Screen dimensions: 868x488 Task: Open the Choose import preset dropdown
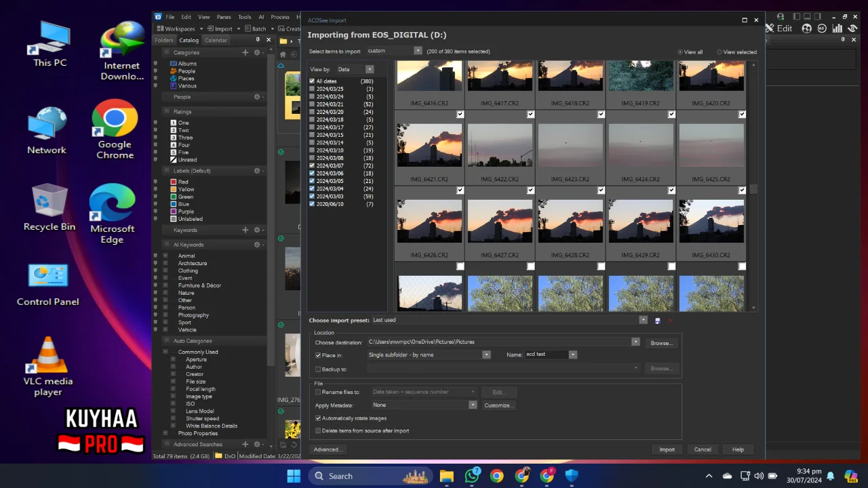tap(644, 320)
